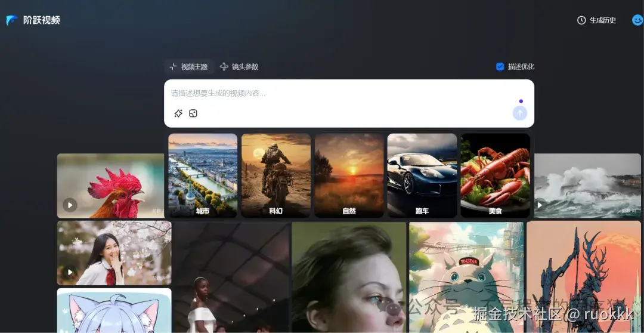Click the magic wand sparkle icon
644x333 pixels.
point(178,113)
